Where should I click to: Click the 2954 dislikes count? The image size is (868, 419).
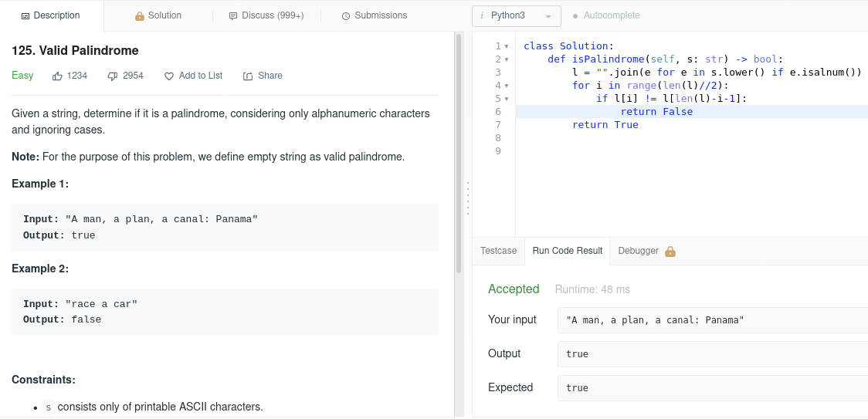133,76
